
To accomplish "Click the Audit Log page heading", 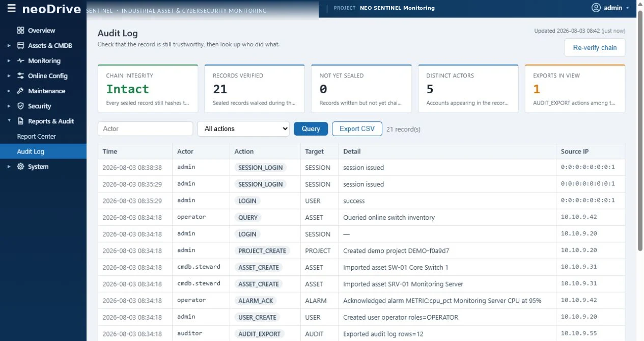I will point(118,33).
